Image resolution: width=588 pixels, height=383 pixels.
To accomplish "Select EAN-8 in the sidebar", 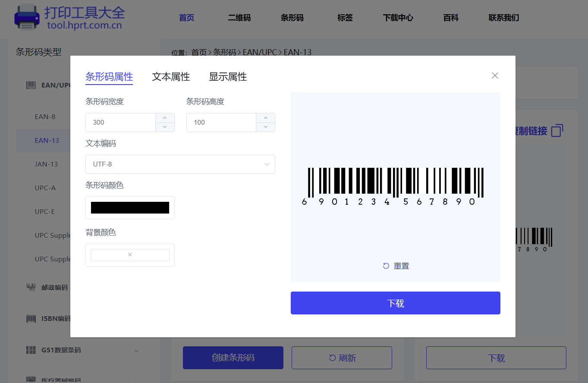I will click(x=45, y=117).
